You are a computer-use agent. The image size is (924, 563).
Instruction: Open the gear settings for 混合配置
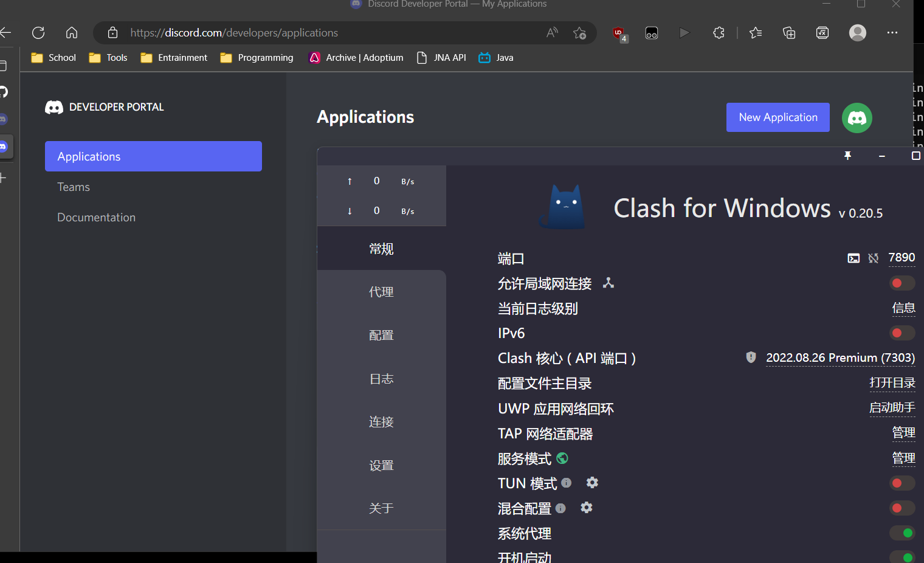[587, 508]
